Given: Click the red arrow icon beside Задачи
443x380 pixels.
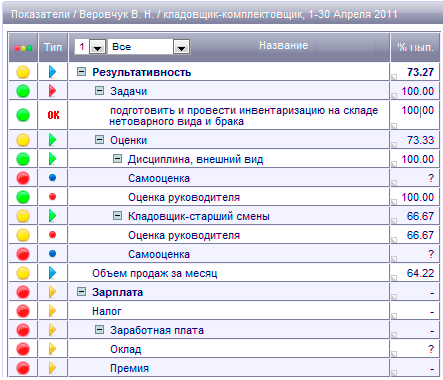Looking at the screenshot, I should [x=52, y=91].
